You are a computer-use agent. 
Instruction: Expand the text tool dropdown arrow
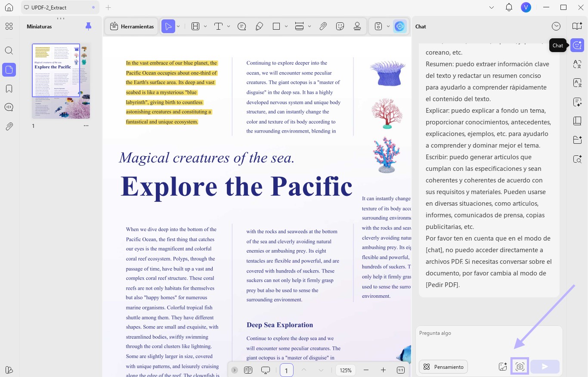click(x=229, y=27)
